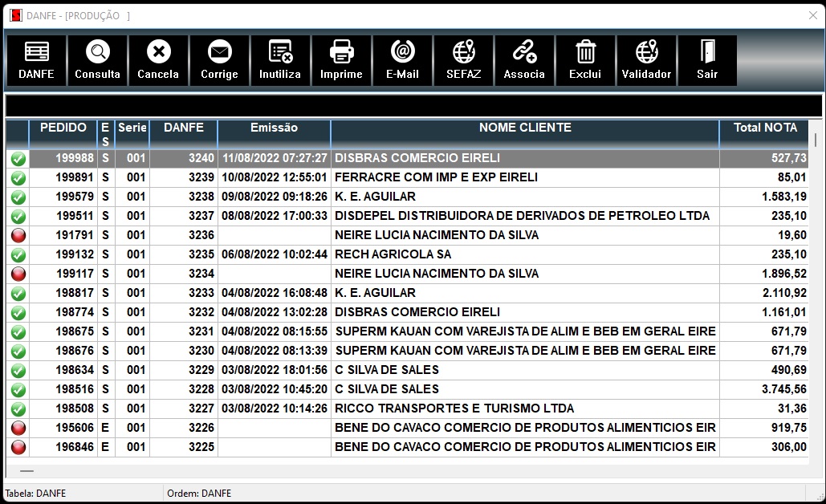Sort by the PEDIDO column header
826x504 pixels.
coord(63,134)
